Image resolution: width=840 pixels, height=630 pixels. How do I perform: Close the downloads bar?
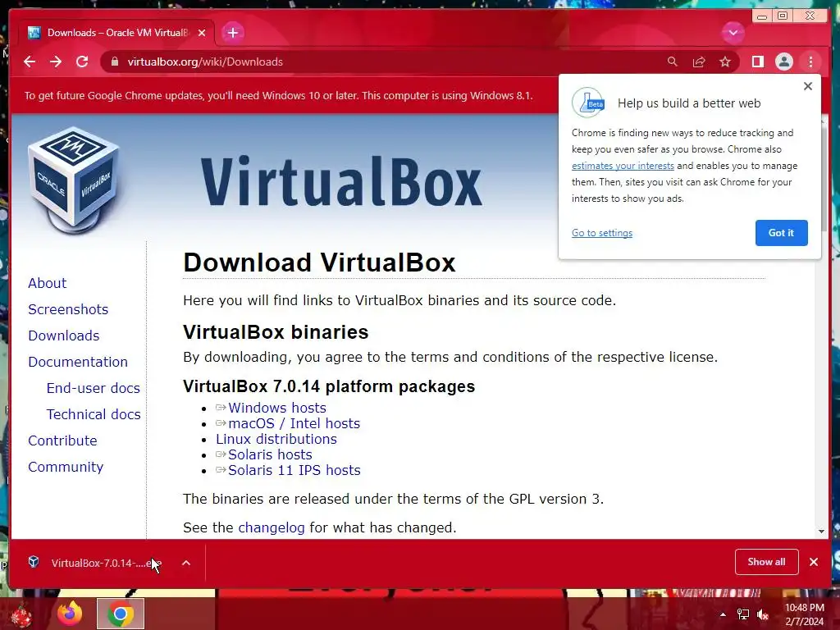(814, 562)
